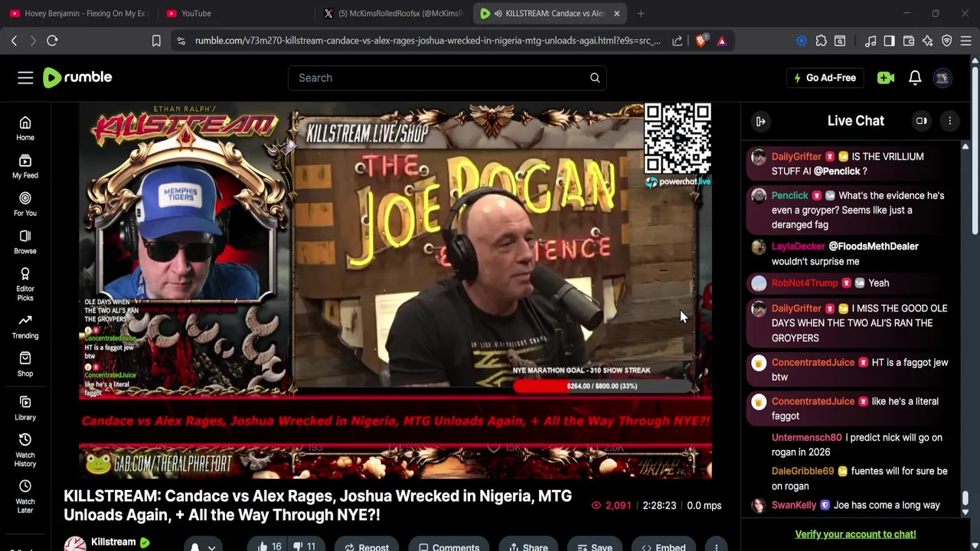Click the Share button under video

click(528, 546)
